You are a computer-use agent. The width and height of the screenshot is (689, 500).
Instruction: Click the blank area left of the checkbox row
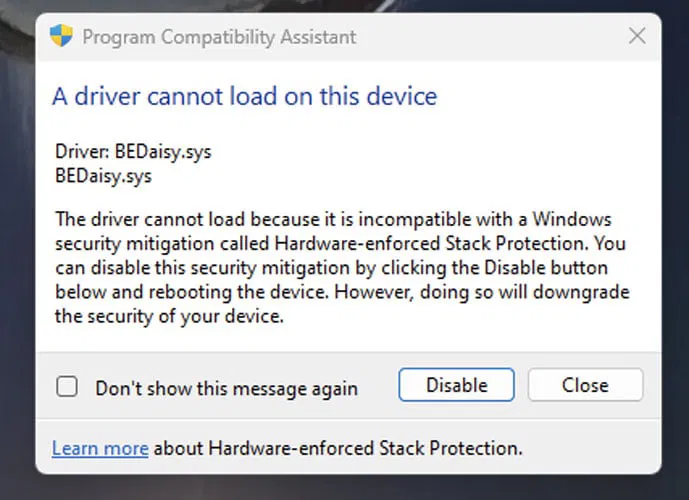coord(46,386)
